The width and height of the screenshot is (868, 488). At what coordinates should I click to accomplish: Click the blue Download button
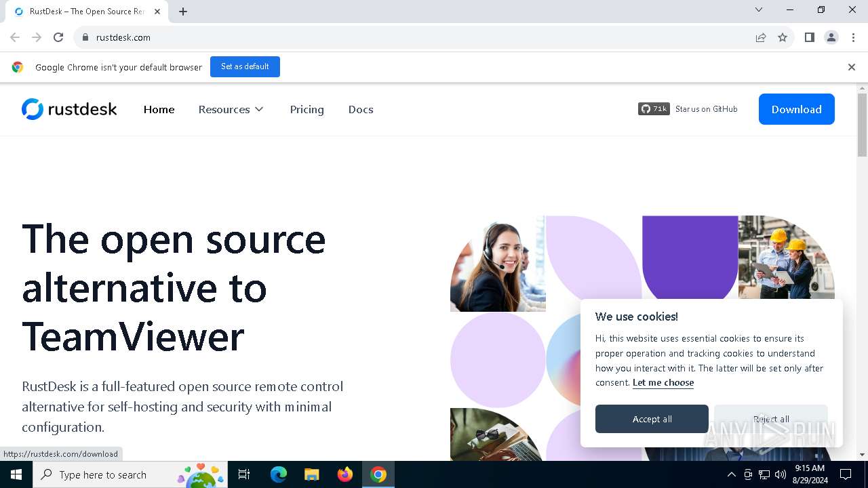796,109
